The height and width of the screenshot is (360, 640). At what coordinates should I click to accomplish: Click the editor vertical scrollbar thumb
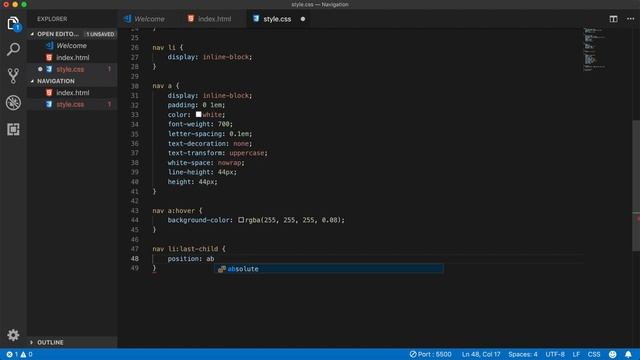click(x=636, y=186)
